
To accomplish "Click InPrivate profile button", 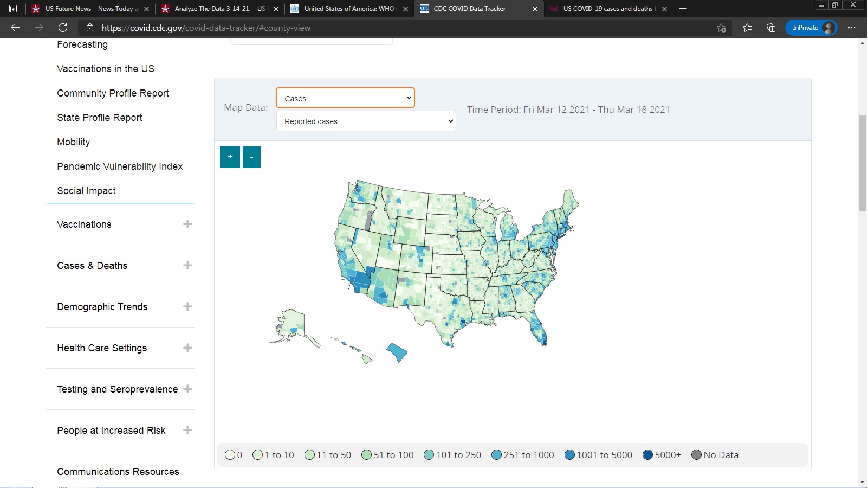I will click(811, 28).
